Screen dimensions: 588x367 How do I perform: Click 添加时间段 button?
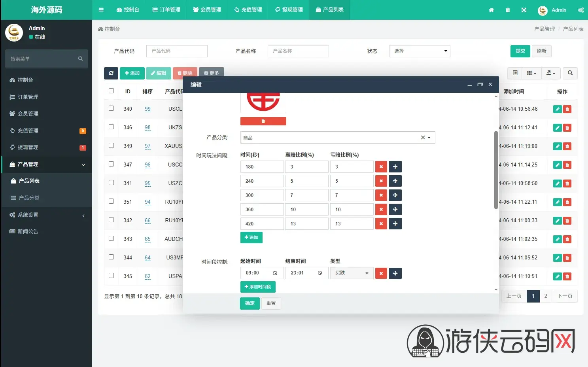[258, 287]
